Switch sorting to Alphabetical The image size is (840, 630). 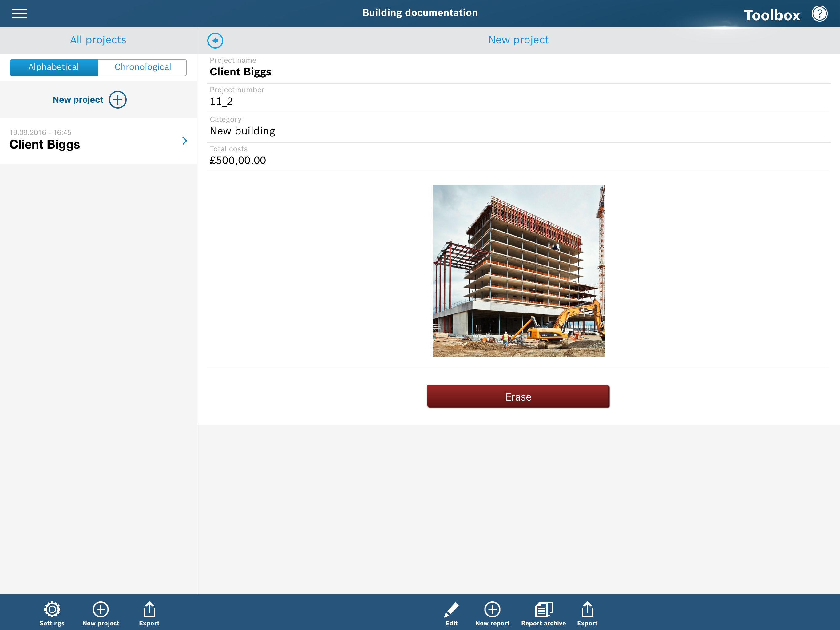(x=54, y=67)
